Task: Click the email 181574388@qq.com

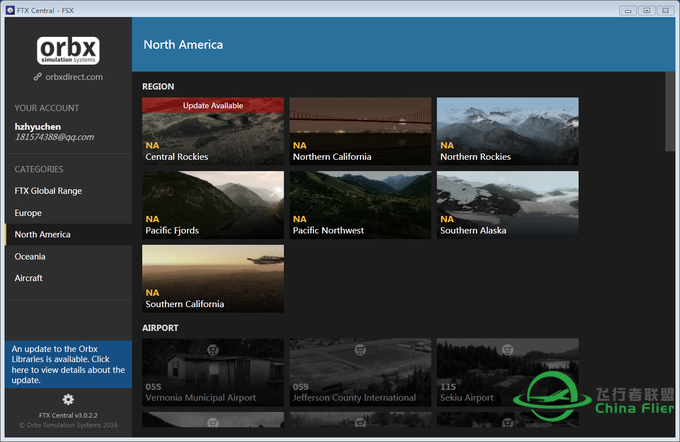Action: [x=54, y=137]
